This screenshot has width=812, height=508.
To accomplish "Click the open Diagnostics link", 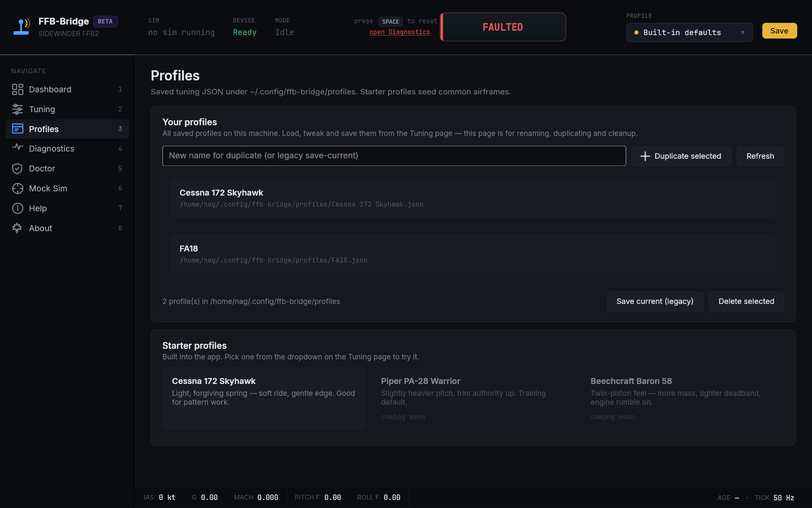I will pos(400,32).
